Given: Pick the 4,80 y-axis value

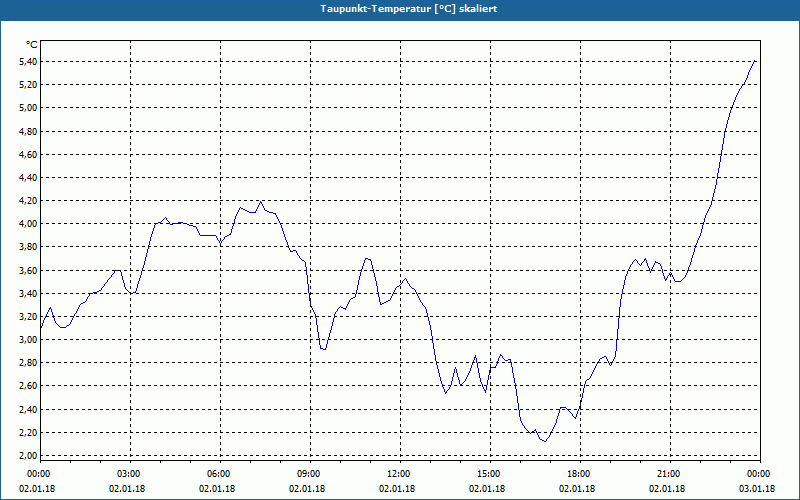Looking at the screenshot, I should [x=29, y=131].
